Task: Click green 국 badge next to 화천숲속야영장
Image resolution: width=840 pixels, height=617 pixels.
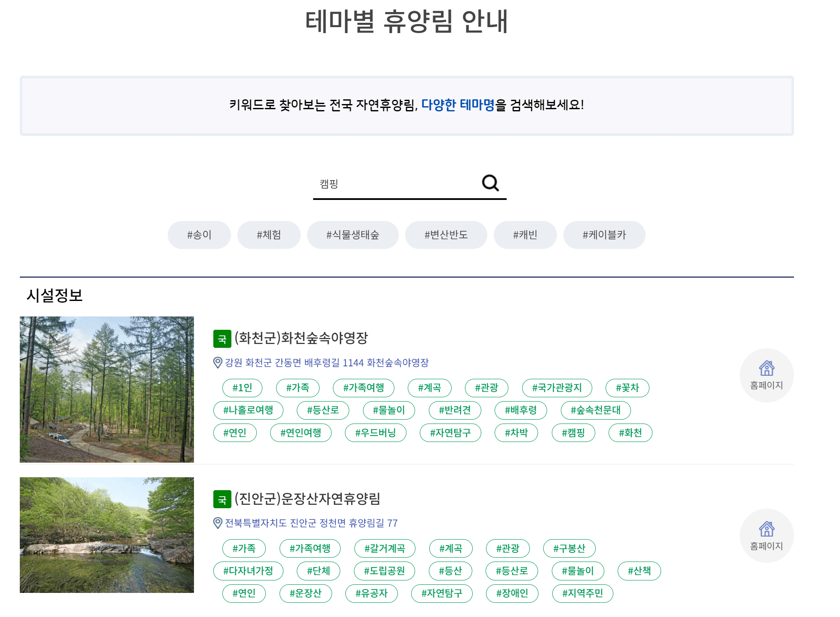Action: tap(222, 339)
